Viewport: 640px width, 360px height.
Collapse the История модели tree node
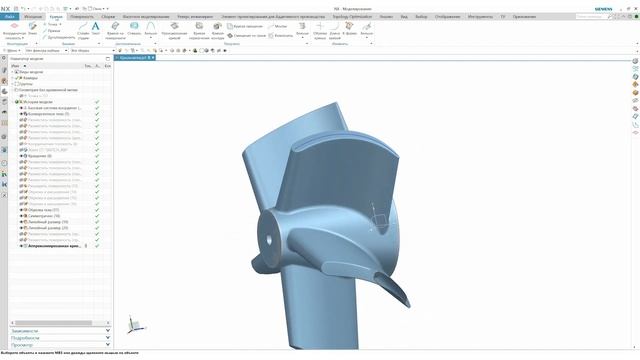[12, 102]
